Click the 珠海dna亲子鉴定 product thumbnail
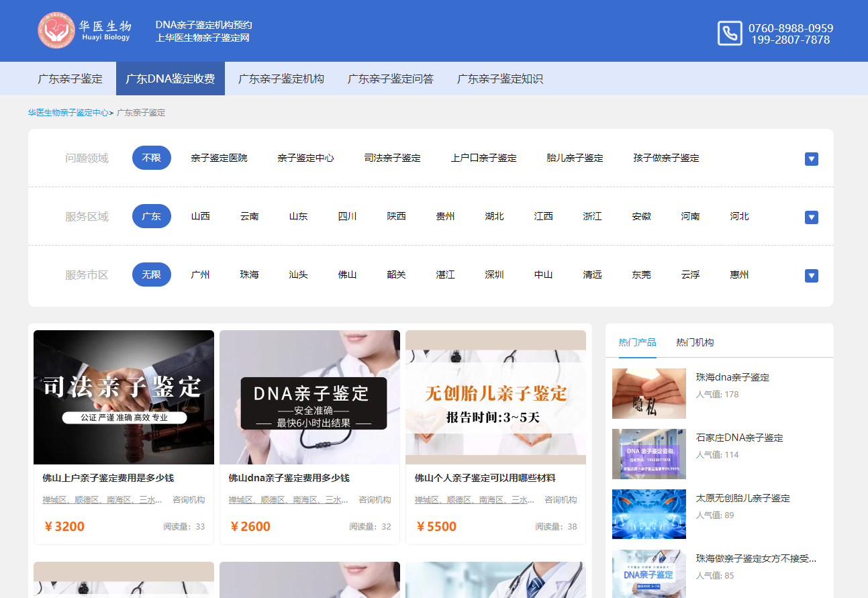The image size is (868, 598). [x=648, y=393]
